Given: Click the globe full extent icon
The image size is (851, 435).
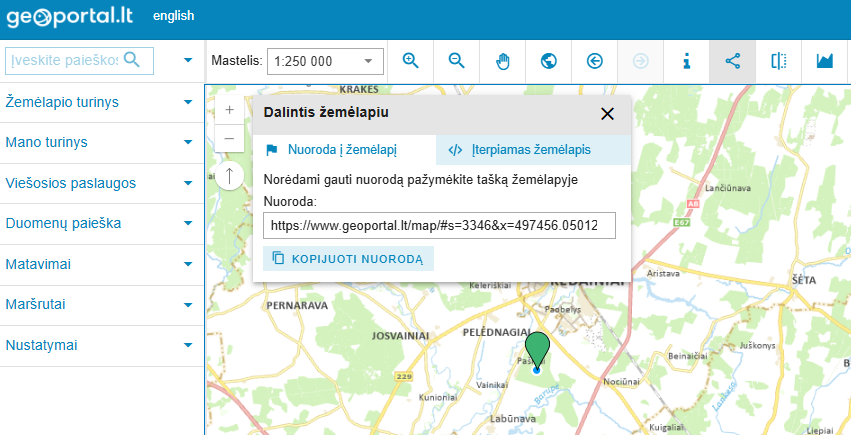Looking at the screenshot, I should [548, 61].
